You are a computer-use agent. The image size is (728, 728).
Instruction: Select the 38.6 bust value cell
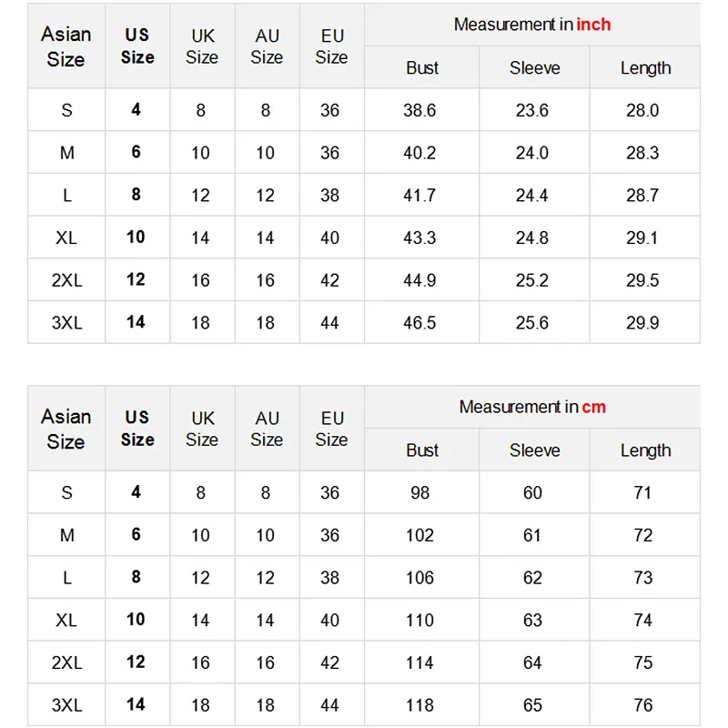(x=420, y=110)
